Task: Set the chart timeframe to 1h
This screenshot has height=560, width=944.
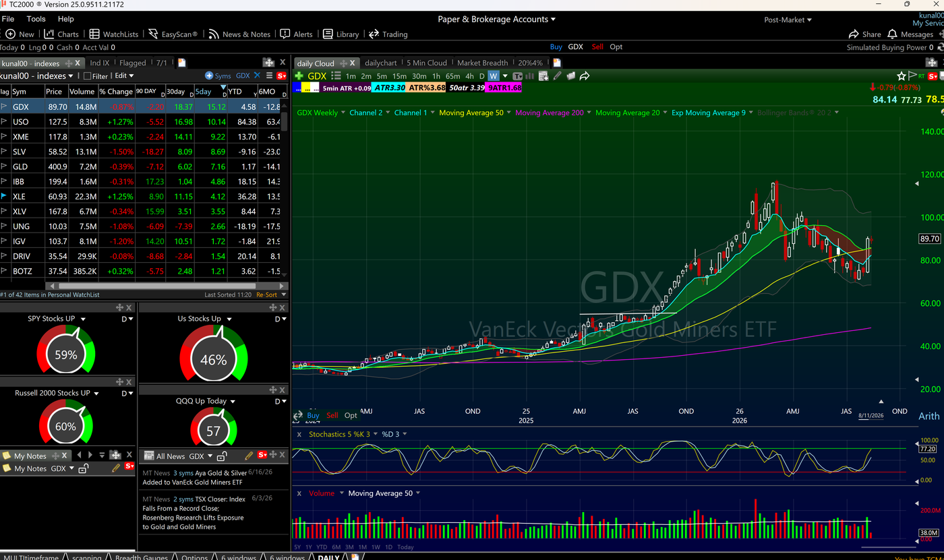Action: 436,76
